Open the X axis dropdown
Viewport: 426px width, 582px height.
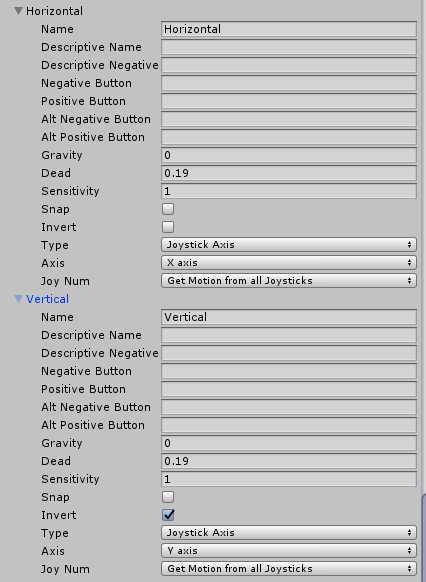tap(289, 263)
